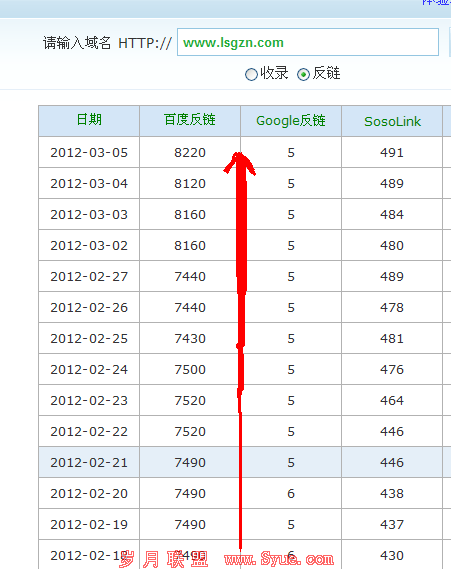Screen dimensions: 451x569
Task: Click the SosoLink value 476
Action: point(392,369)
